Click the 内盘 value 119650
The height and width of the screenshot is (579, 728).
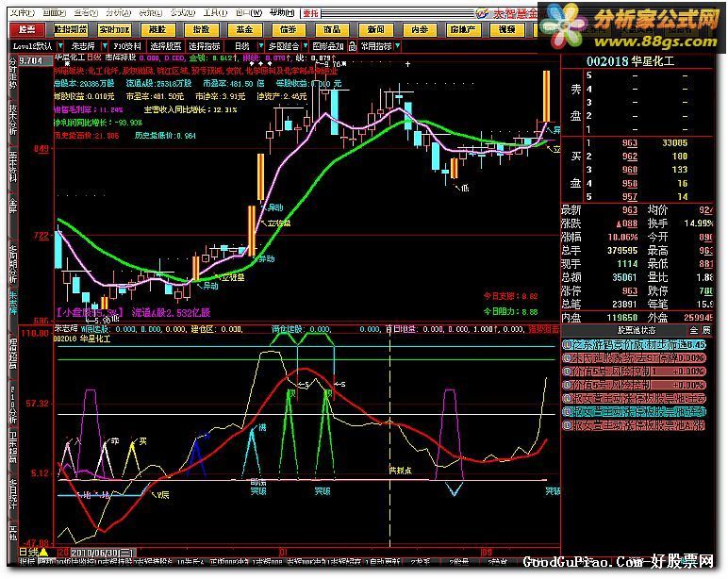622,318
